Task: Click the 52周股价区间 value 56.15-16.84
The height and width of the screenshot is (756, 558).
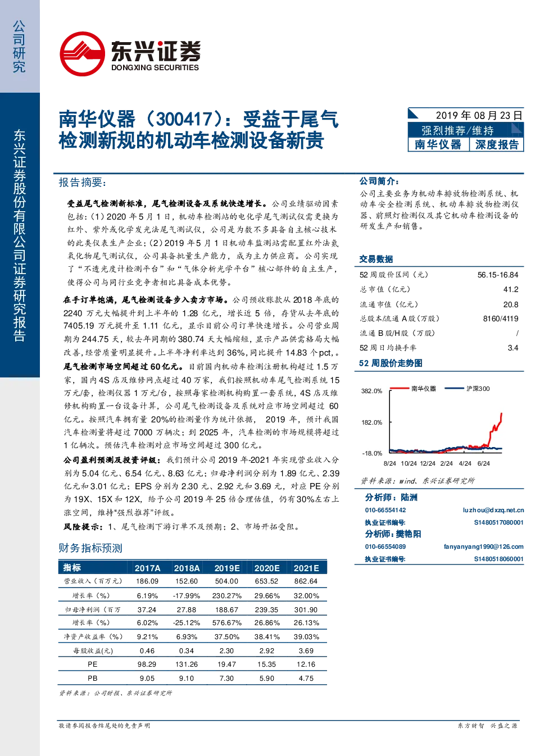Action: pos(498,275)
